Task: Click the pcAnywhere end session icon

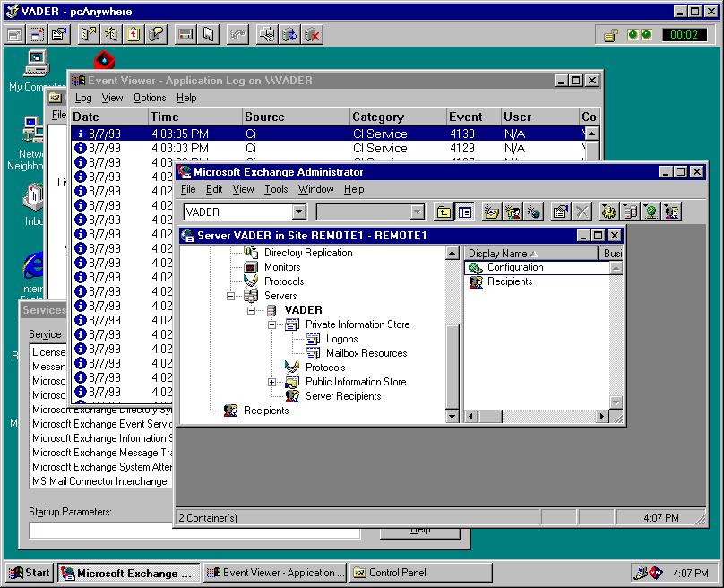Action: [311, 35]
